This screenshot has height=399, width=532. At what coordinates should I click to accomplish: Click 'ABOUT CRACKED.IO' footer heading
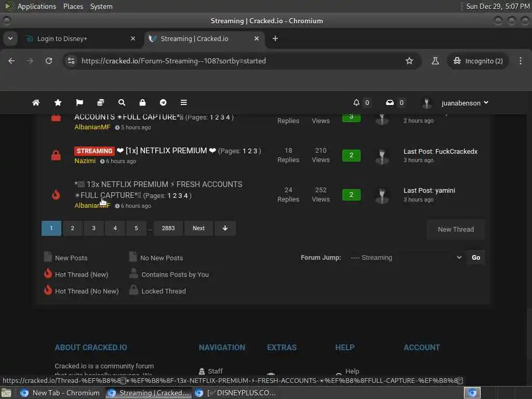(x=91, y=348)
